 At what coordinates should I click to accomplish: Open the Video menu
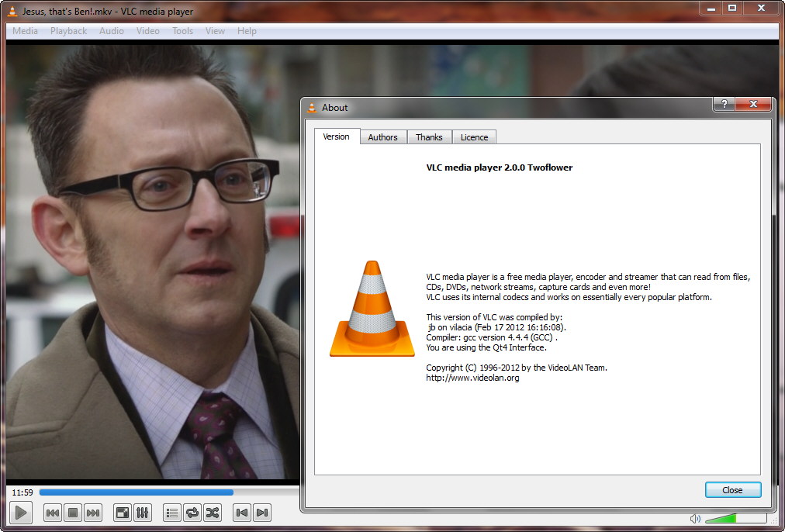(x=147, y=31)
